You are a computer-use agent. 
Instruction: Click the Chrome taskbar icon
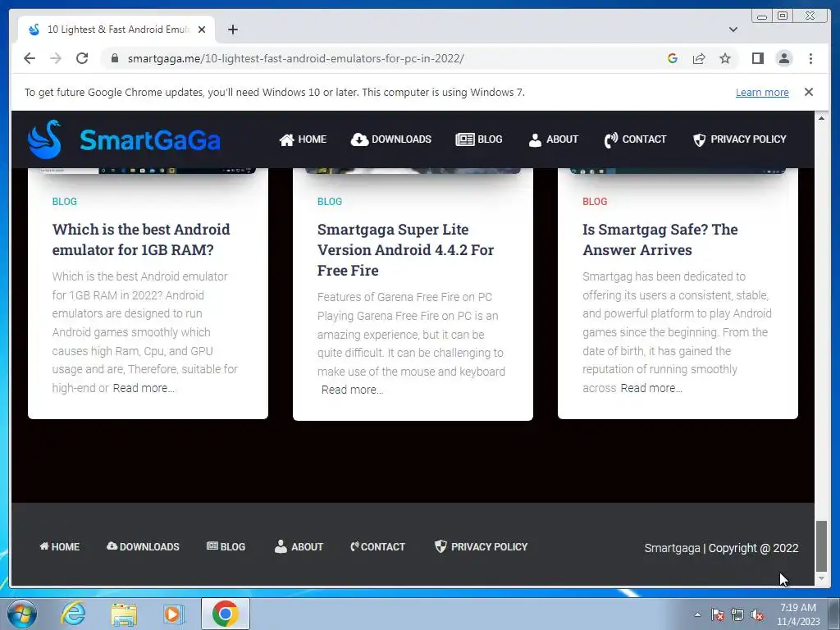pos(225,614)
